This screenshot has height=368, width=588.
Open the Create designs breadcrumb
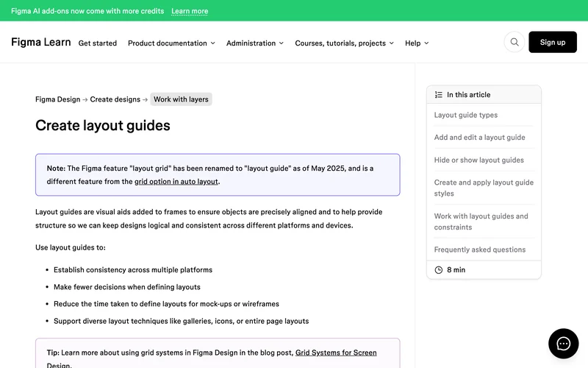[x=115, y=99]
